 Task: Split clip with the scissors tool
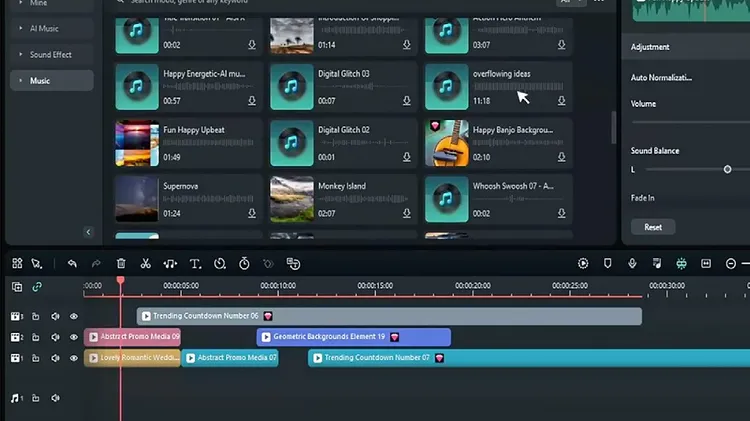pos(145,263)
